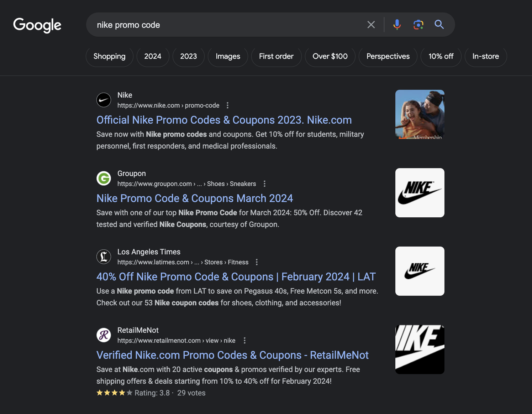Apply the Over $100 filter
Image resolution: width=532 pixels, height=414 pixels.
[330, 56]
